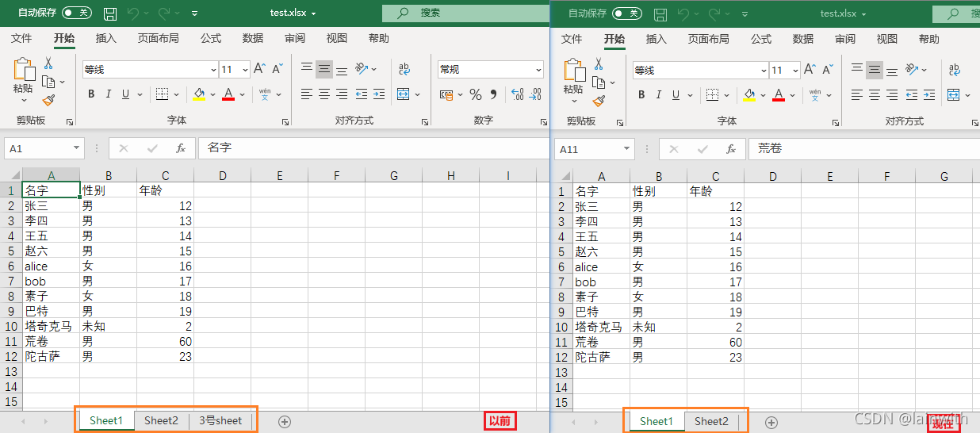Click cell alice in left window
The image size is (980, 433).
51,266
